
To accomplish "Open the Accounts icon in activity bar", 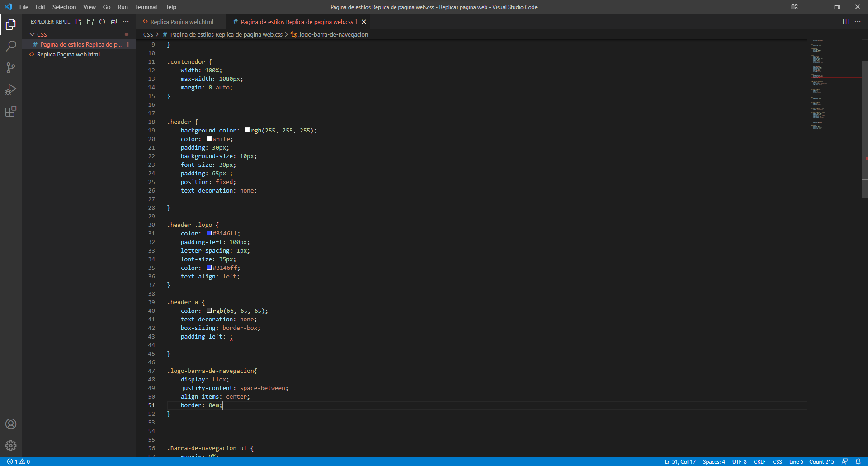I will tap(11, 424).
